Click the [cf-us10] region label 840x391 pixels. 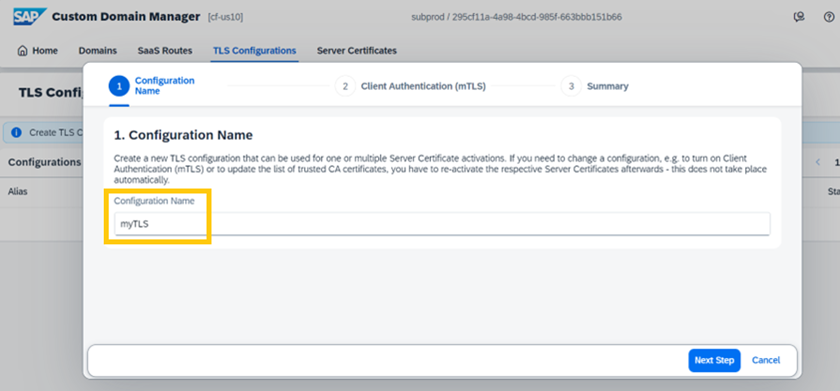[x=225, y=17]
